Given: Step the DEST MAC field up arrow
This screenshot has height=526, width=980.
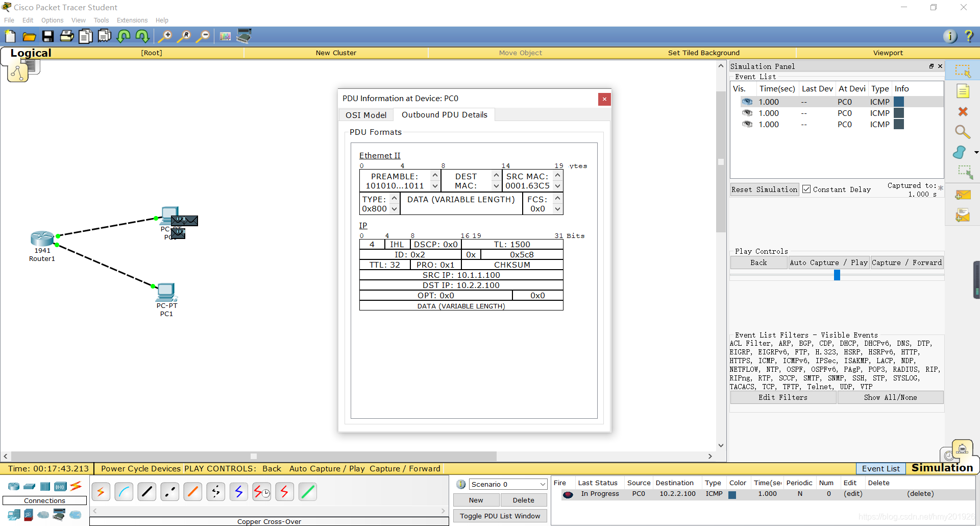Looking at the screenshot, I should tap(496, 175).
